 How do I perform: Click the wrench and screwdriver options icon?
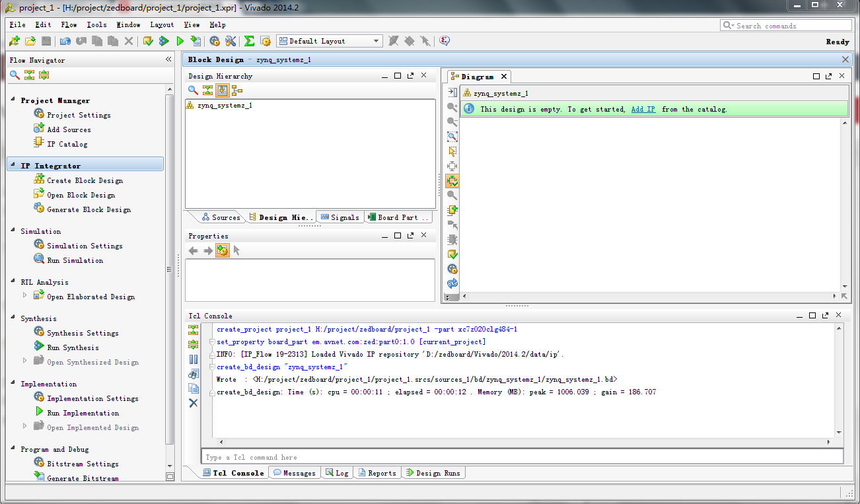tap(231, 41)
